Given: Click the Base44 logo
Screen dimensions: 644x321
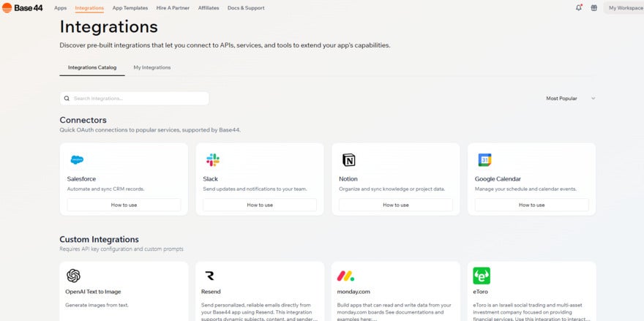Looking at the screenshot, I should pyautogui.click(x=23, y=8).
